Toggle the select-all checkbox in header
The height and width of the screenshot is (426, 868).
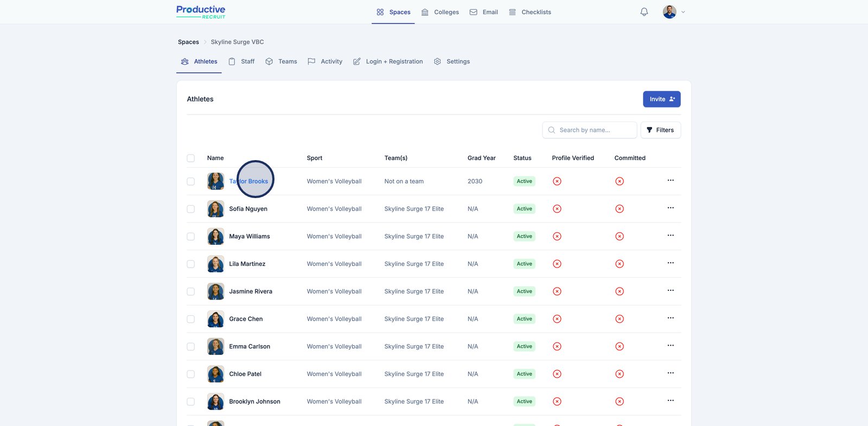[191, 158]
